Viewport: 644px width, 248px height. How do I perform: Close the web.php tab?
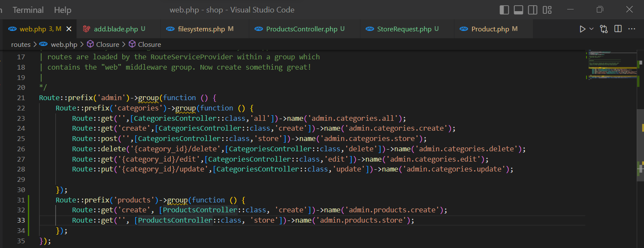click(x=69, y=29)
